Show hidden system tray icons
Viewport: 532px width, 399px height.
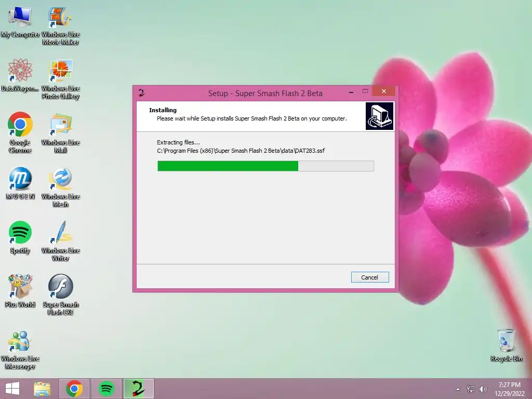click(x=458, y=389)
